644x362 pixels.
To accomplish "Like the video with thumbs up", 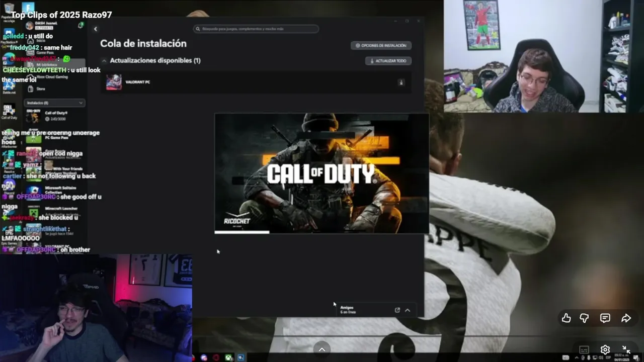I will coord(567,318).
